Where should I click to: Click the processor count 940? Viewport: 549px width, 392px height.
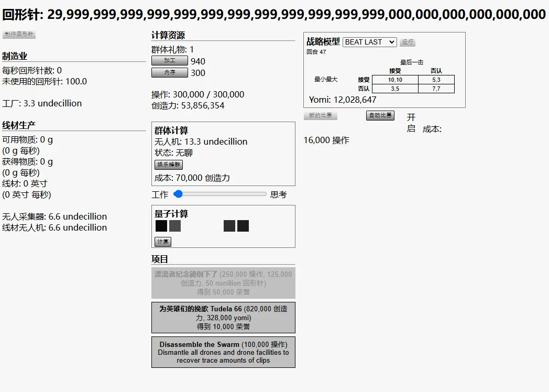[198, 61]
